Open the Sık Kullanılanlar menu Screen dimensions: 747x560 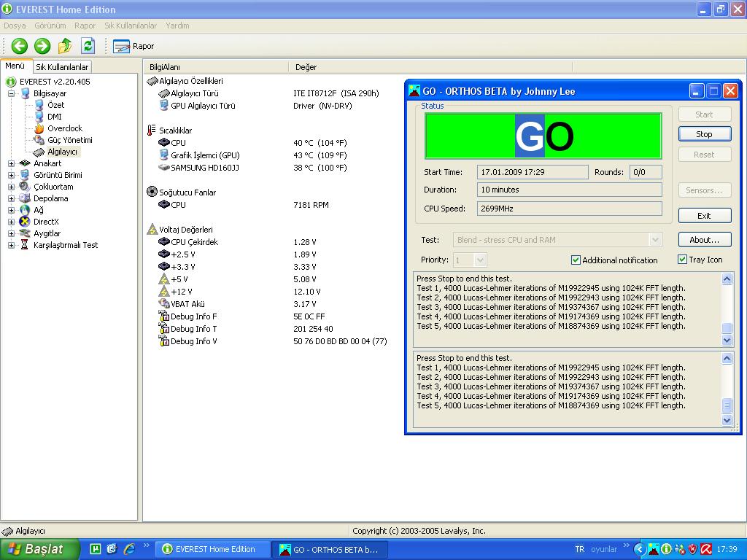(131, 26)
